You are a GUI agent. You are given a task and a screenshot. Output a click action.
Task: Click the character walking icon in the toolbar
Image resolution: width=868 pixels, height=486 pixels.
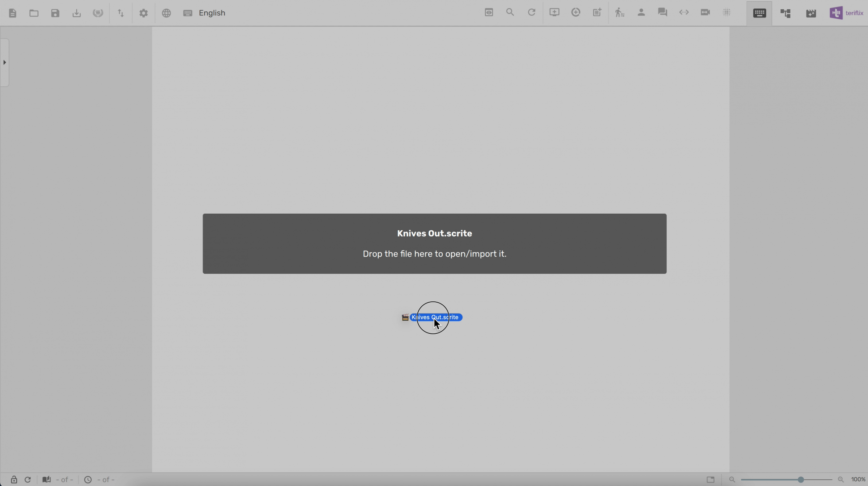click(x=619, y=13)
